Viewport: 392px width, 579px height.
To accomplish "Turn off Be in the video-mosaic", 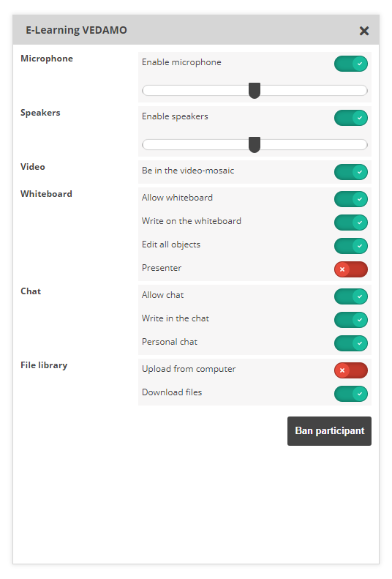I will pos(351,172).
